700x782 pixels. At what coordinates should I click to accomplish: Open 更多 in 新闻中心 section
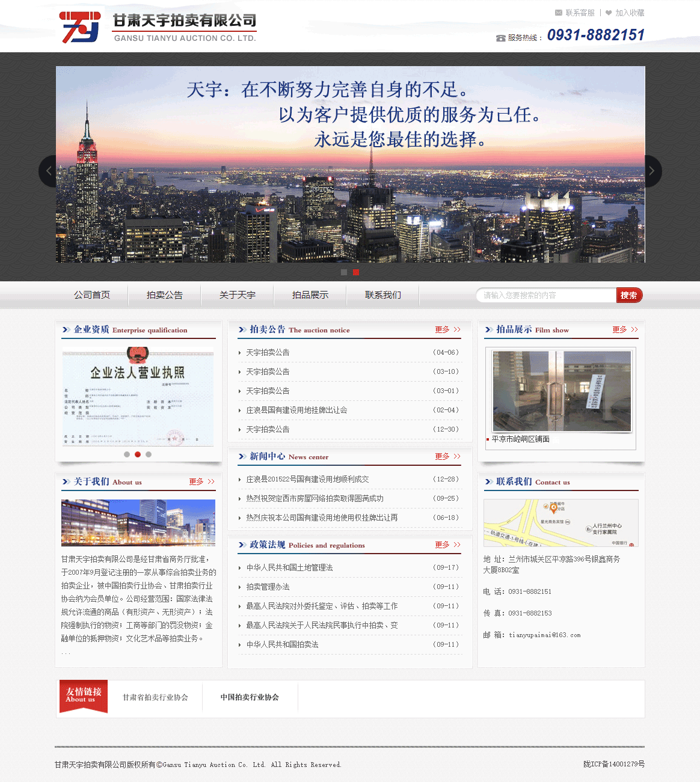click(x=448, y=456)
